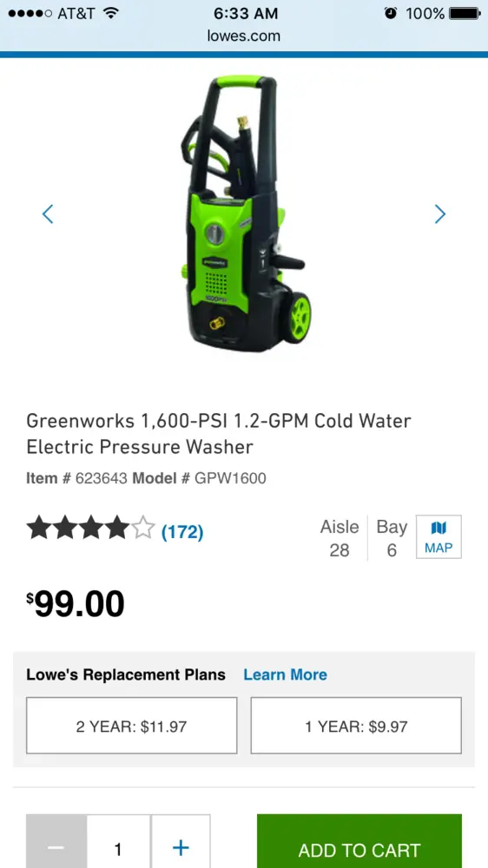488x868 pixels.
Task: Tap the alarm clock status icon
Action: [x=391, y=13]
